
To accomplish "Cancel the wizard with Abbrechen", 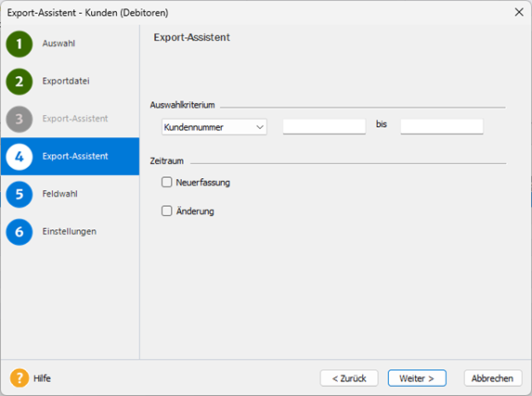I will click(493, 378).
